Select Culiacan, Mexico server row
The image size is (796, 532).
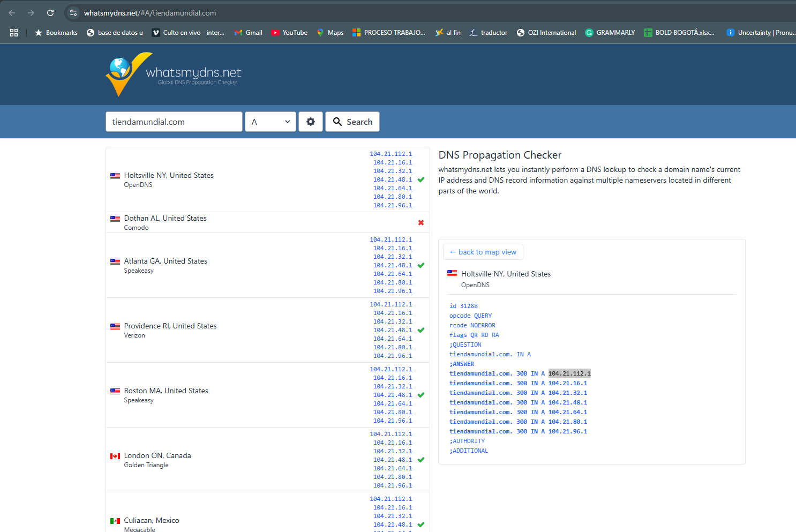pos(268,512)
